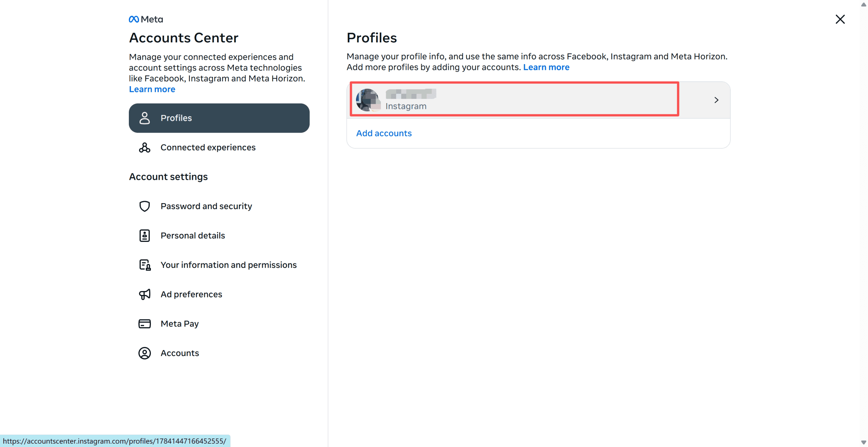Screen dimensions: 868x447
Task: Click the Password and security shield icon
Action: 144,206
